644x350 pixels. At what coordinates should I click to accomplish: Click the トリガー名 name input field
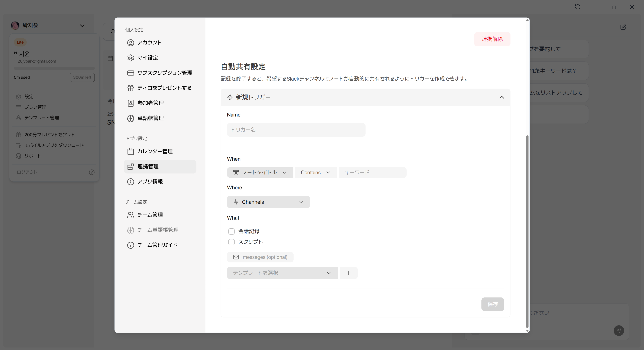click(x=296, y=130)
